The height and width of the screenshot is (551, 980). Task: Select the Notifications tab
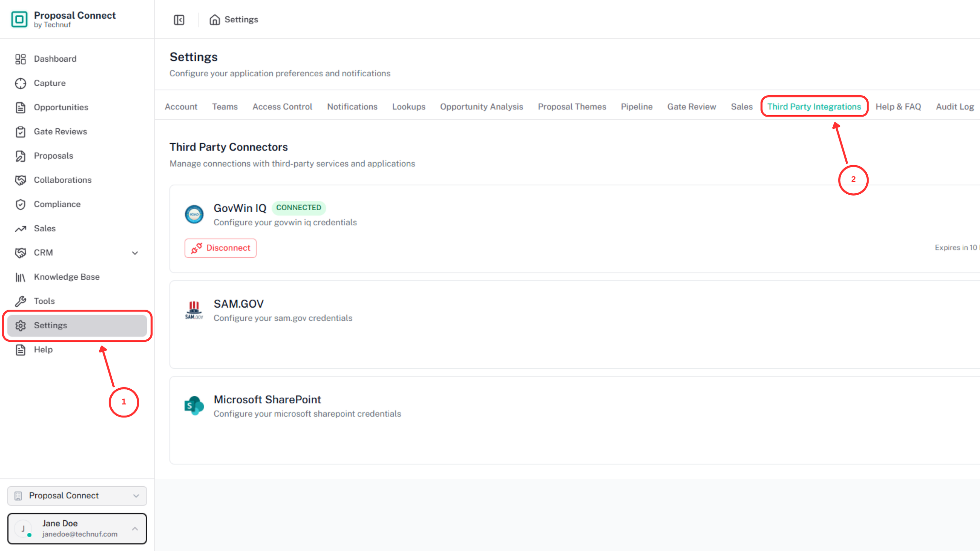352,107
